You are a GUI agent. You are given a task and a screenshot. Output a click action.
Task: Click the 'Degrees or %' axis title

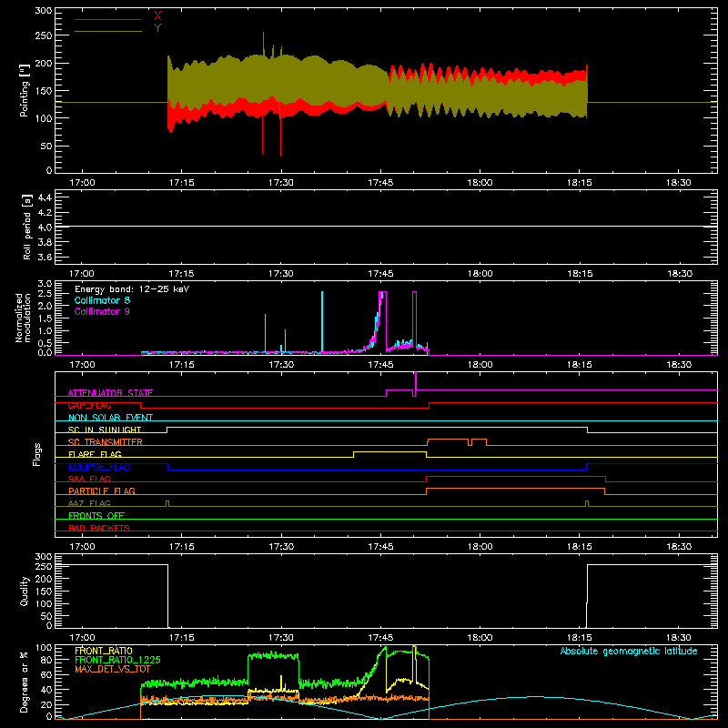click(x=25, y=682)
